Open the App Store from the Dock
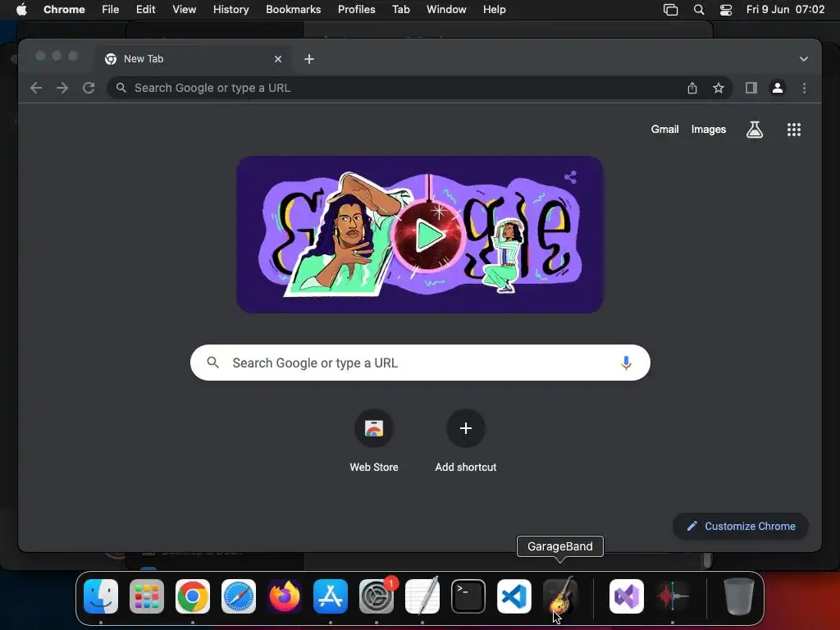The height and width of the screenshot is (630, 840). pyautogui.click(x=331, y=596)
